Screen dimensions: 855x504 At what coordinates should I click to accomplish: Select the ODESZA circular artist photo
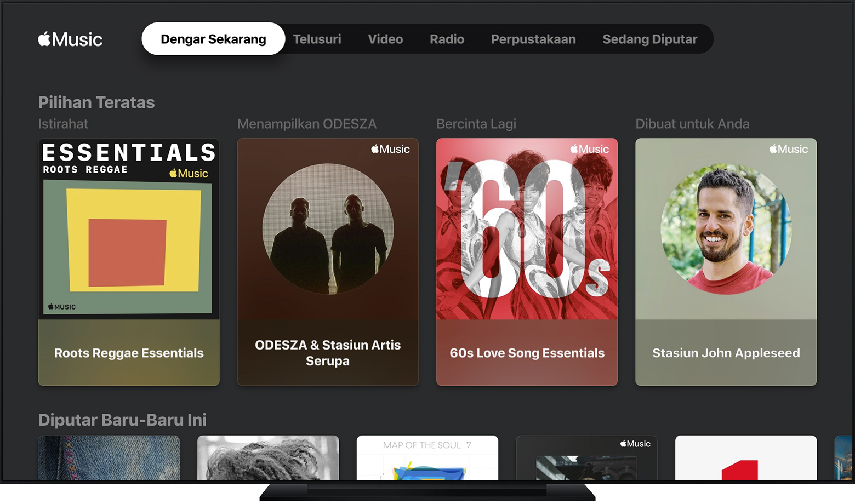328,229
